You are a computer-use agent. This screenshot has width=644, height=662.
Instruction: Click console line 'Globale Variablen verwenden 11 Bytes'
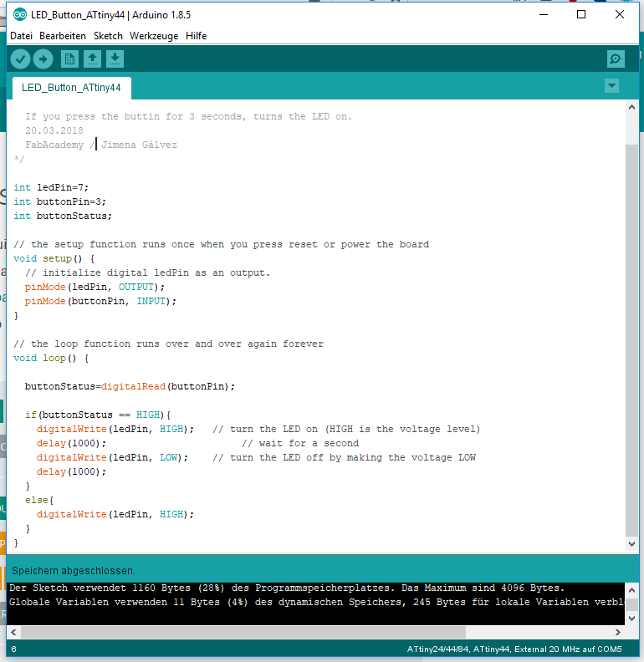115,603
